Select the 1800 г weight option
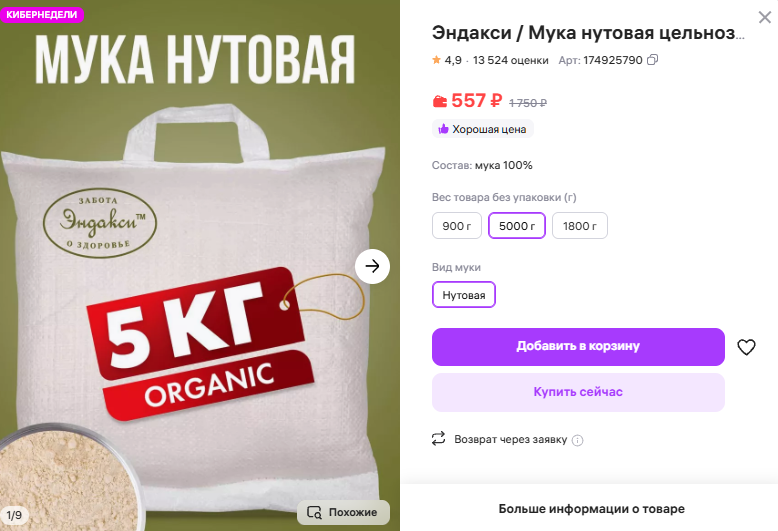The image size is (778, 531). click(x=580, y=226)
